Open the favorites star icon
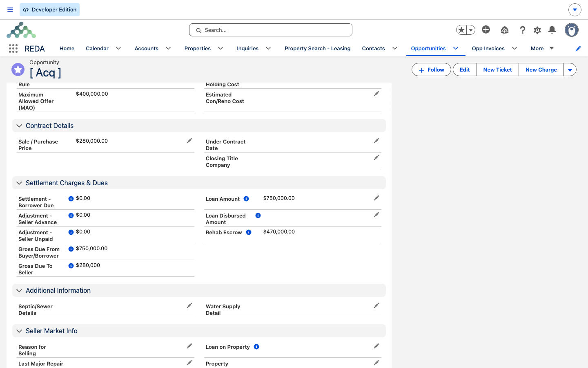 tap(461, 30)
